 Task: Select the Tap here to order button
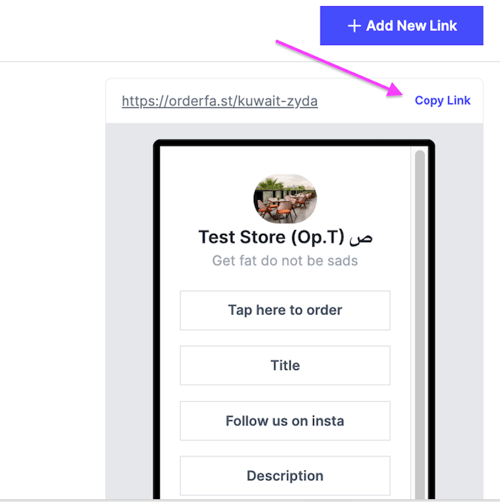[285, 310]
